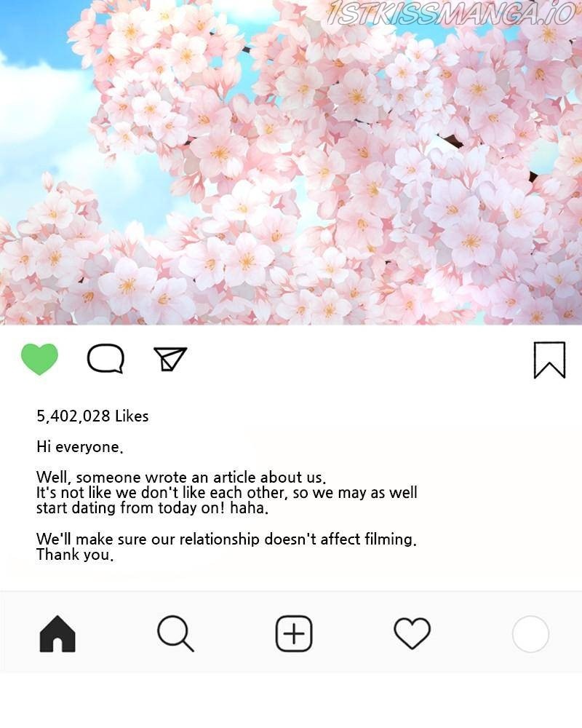This screenshot has width=582, height=728.
Task: Click empty area of bottom navigation bar
Action: click(353, 634)
